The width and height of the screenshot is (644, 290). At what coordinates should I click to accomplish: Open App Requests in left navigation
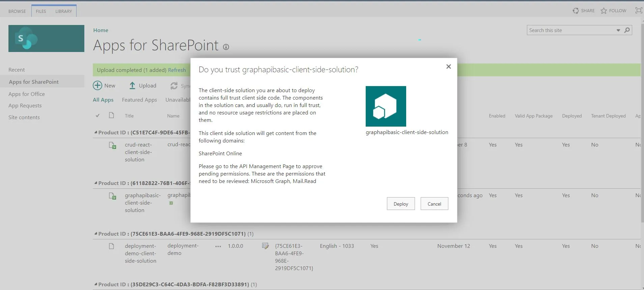25,105
